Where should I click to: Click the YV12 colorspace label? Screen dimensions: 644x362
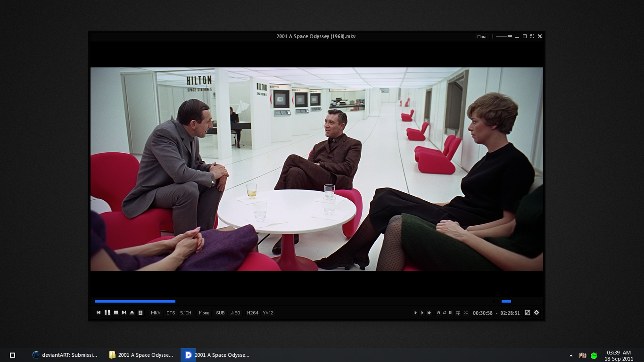(268, 313)
